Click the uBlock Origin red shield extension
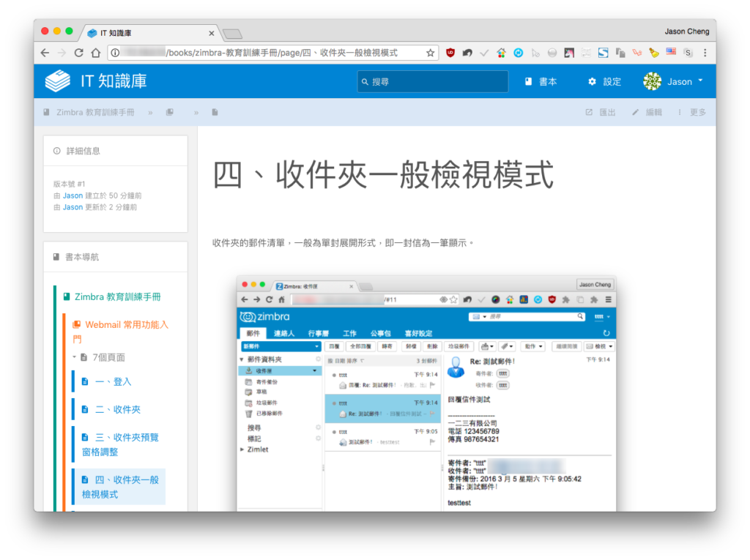Viewport: 750px width, 560px height. coord(450,53)
